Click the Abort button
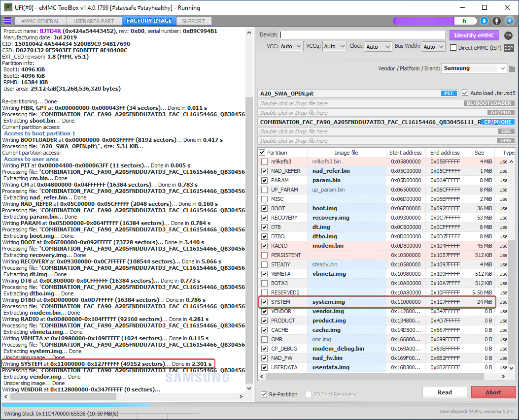 click(x=493, y=392)
